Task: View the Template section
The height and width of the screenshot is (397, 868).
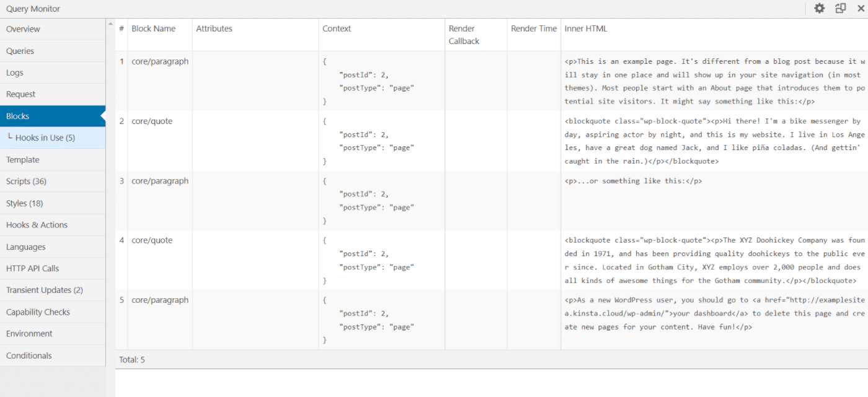Action: (22, 159)
